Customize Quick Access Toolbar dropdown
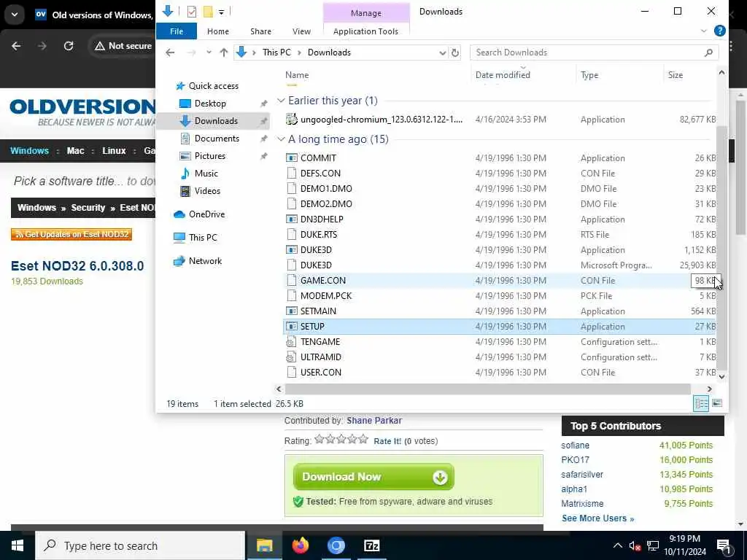Image resolution: width=747 pixels, height=560 pixels. [222, 12]
